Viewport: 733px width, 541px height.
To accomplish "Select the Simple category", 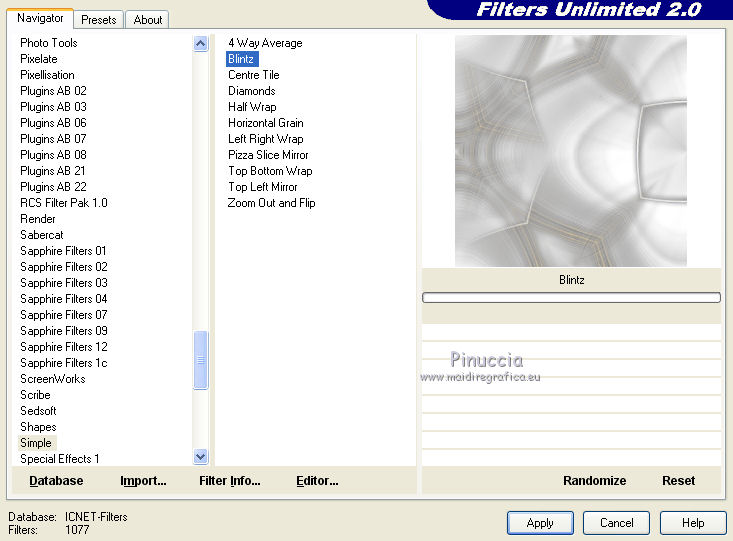I will [x=36, y=443].
